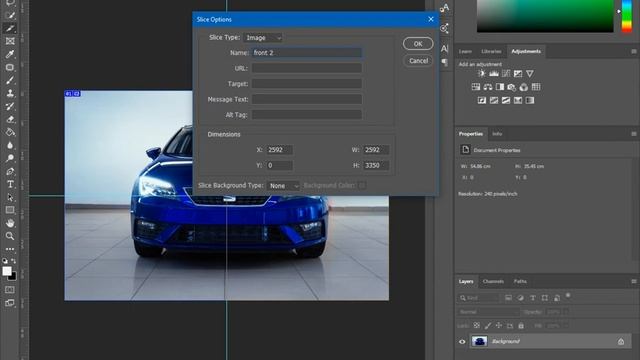This screenshot has width=640, height=360.
Task: Add a Channel Mixer adjustment
Action: point(524,87)
